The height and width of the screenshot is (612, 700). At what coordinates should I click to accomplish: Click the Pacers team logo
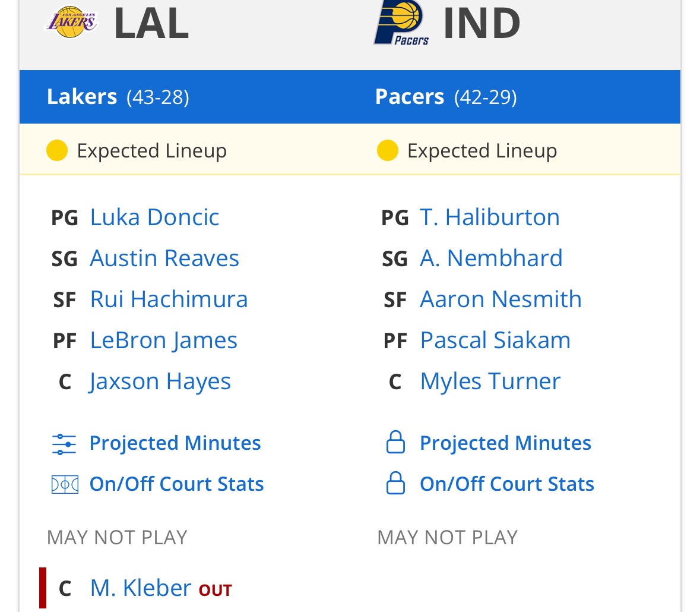(x=401, y=23)
